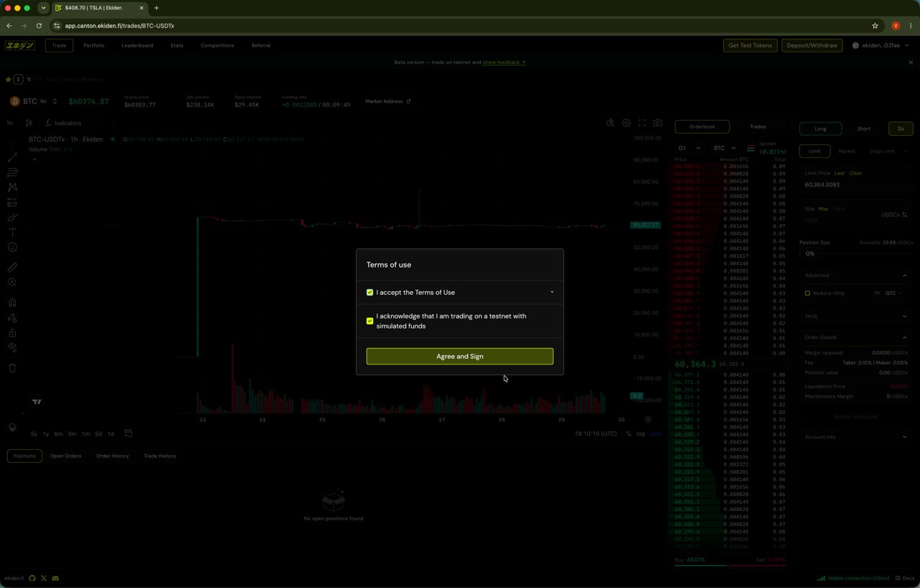Activate the zoom in tool
The height and width of the screenshot is (588, 920).
(12, 282)
